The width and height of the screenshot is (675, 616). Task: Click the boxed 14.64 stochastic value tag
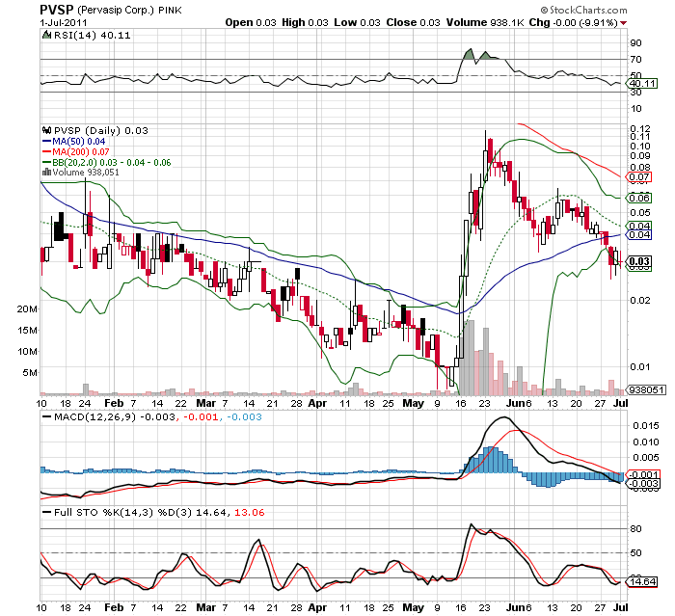click(x=643, y=582)
